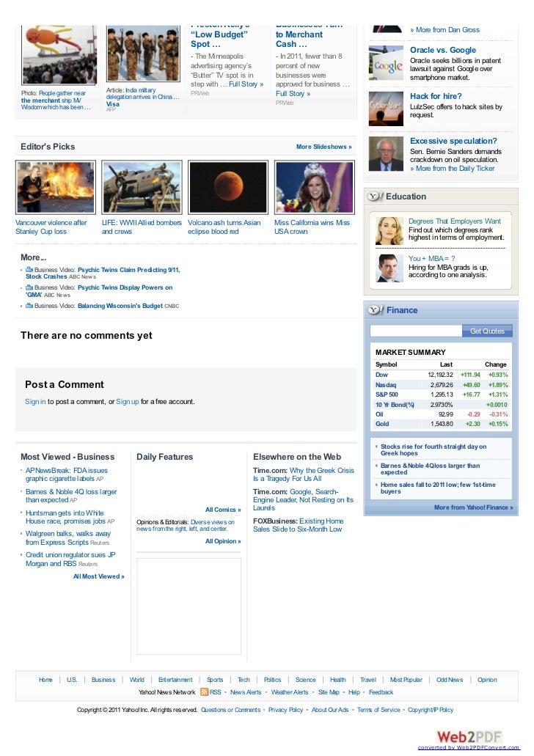
Task: Open Vancouver violence slideshow thumbnail
Action: (x=56, y=187)
